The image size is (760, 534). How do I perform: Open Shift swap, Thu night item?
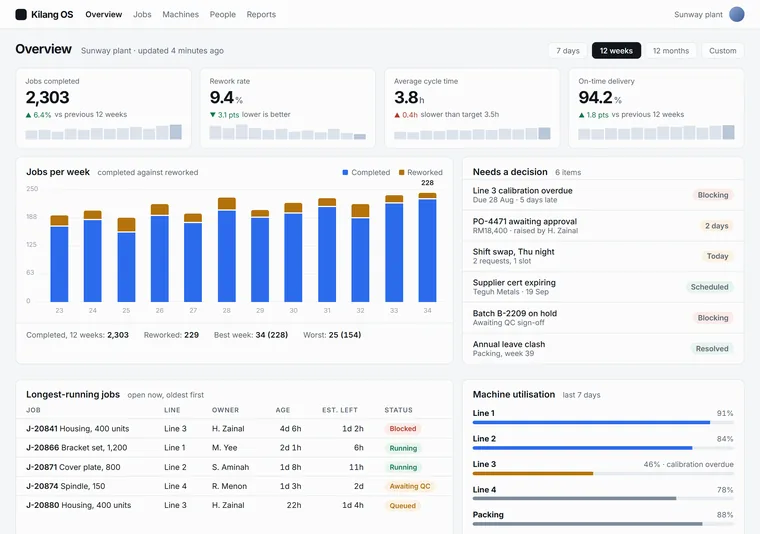(603, 256)
